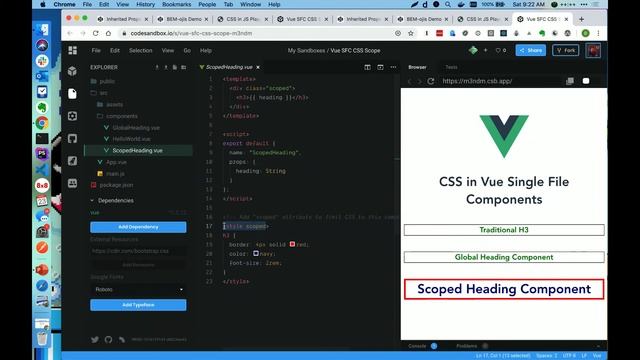Click the Add Resource button
The width and height of the screenshot is (640, 360).
click(138, 265)
